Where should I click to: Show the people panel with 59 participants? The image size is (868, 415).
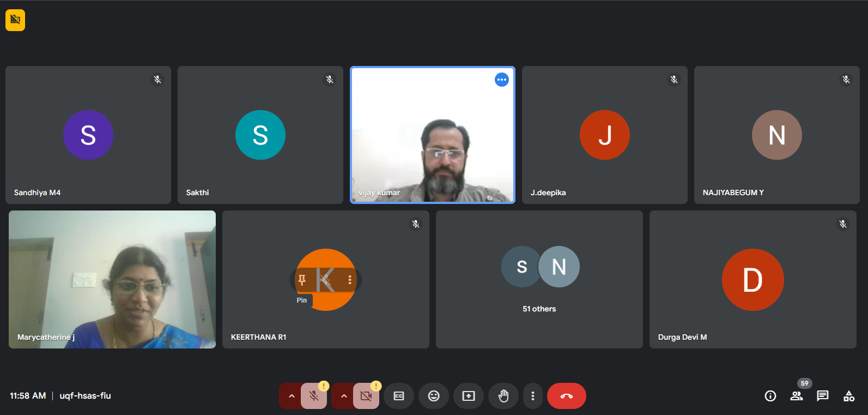(797, 396)
